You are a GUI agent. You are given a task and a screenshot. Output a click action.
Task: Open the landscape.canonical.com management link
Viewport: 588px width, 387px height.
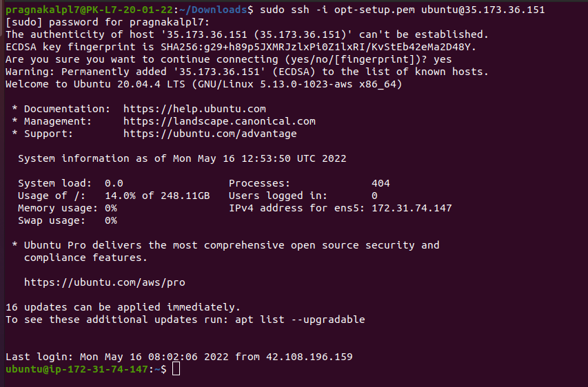pos(219,121)
